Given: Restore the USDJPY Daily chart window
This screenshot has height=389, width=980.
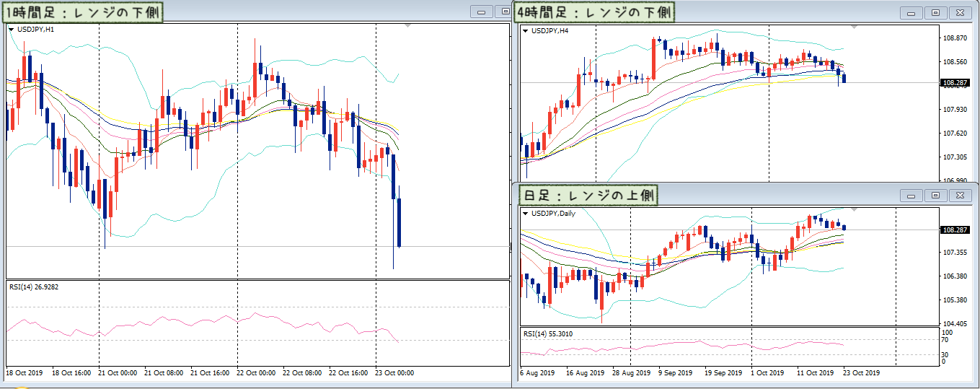Looking at the screenshot, I should (x=936, y=196).
